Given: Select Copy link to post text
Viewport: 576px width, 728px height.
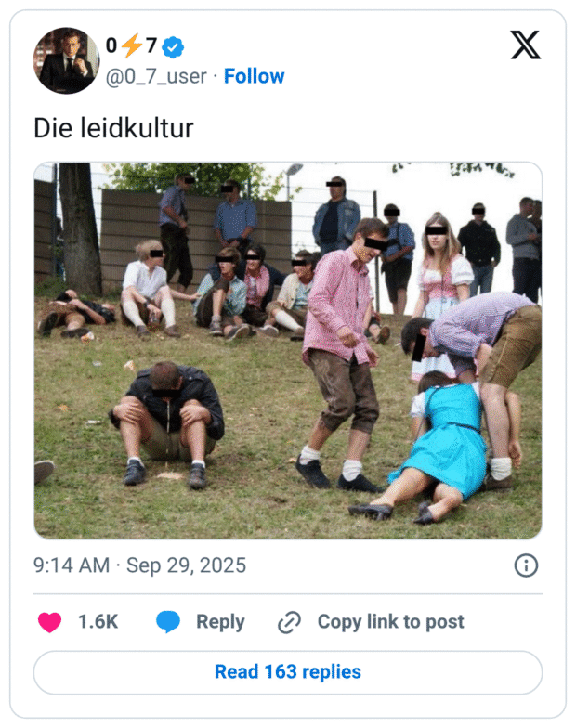Looking at the screenshot, I should pyautogui.click(x=390, y=622).
